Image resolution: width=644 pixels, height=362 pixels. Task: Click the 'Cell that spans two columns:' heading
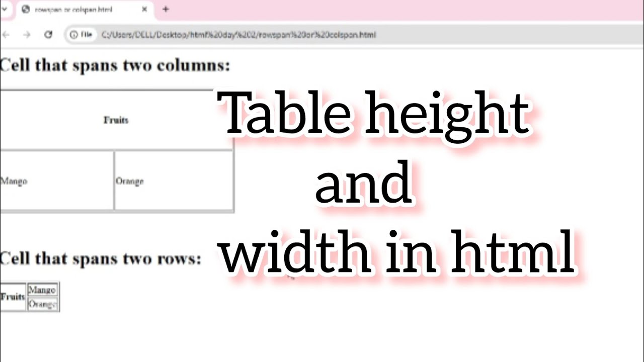(115, 65)
